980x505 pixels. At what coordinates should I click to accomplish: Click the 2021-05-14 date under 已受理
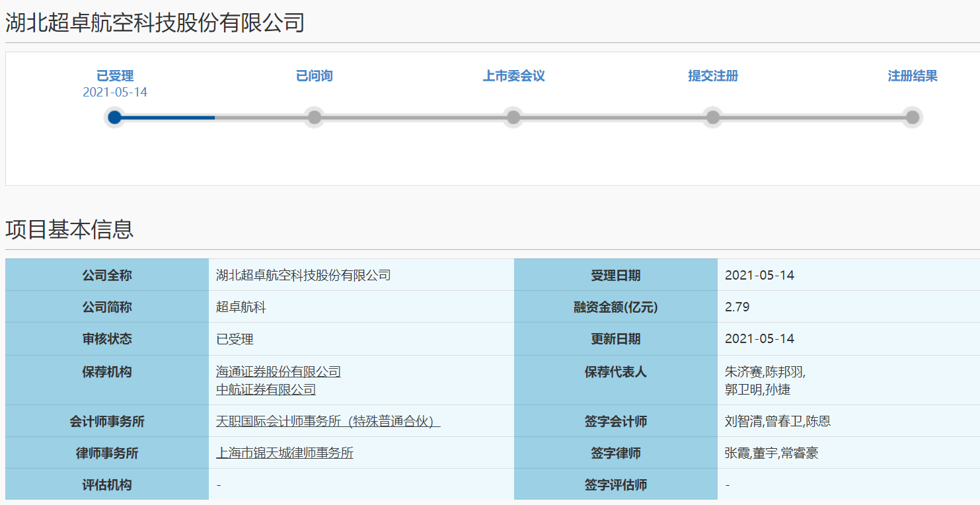click(115, 93)
